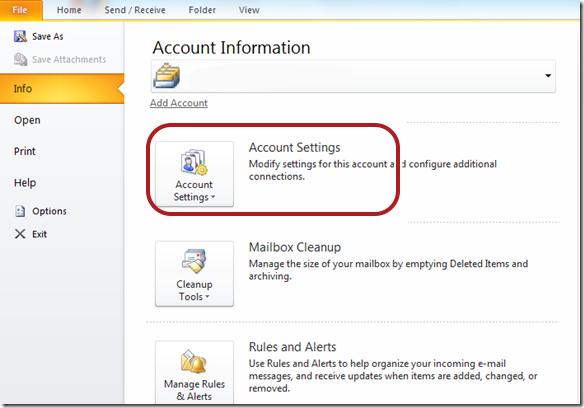Click the account mailbox drawer icon

(167, 76)
